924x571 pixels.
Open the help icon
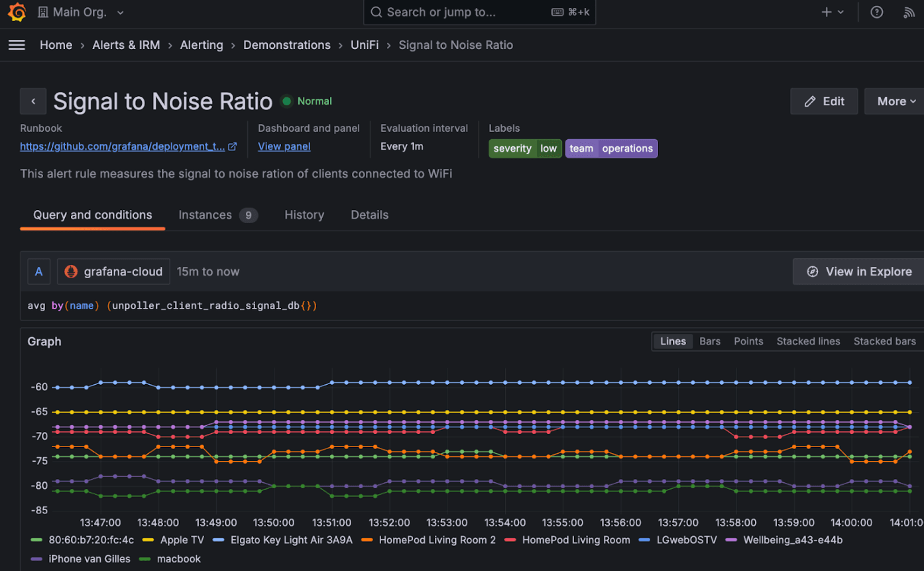click(x=876, y=12)
